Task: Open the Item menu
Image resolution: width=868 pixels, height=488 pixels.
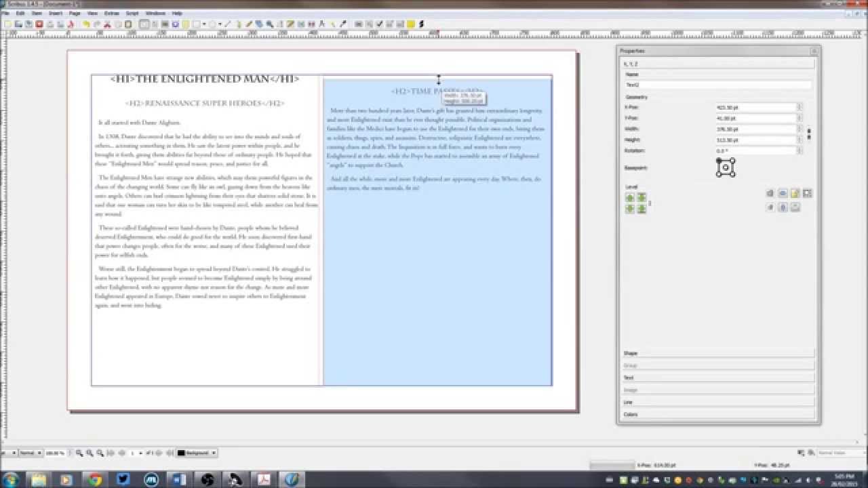Action: pyautogui.click(x=37, y=13)
